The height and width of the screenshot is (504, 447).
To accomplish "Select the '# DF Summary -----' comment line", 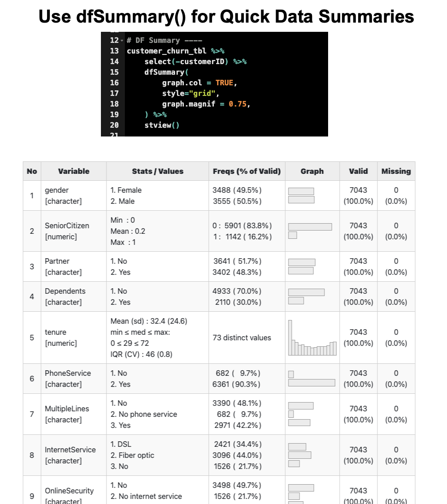I will [x=165, y=41].
